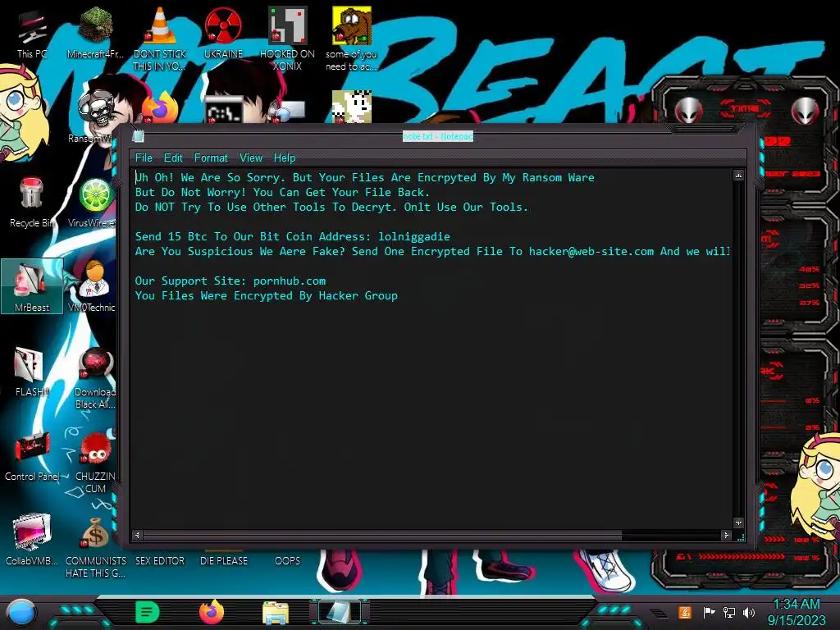Switch to the Notepad taskbar button
This screenshot has height=630, width=840.
pyautogui.click(x=340, y=612)
